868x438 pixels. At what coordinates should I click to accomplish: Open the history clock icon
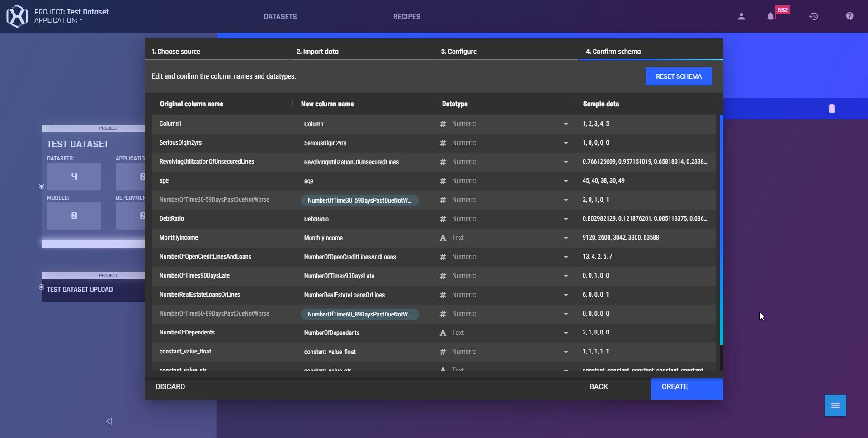click(814, 16)
